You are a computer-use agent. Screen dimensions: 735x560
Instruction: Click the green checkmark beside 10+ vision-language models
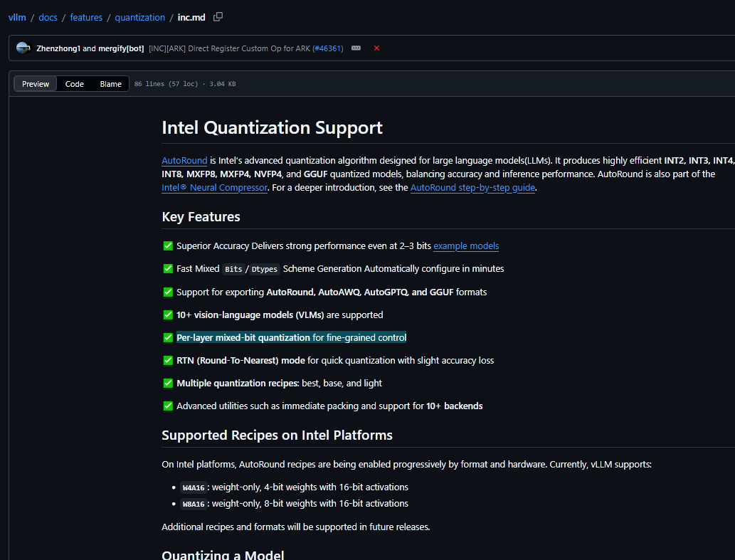click(168, 315)
